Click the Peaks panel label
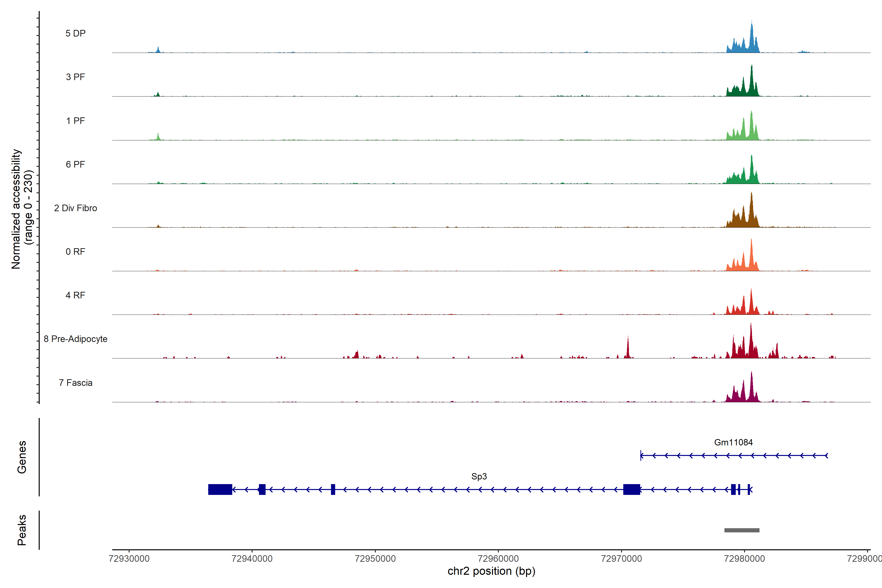882x588 pixels. (22, 529)
